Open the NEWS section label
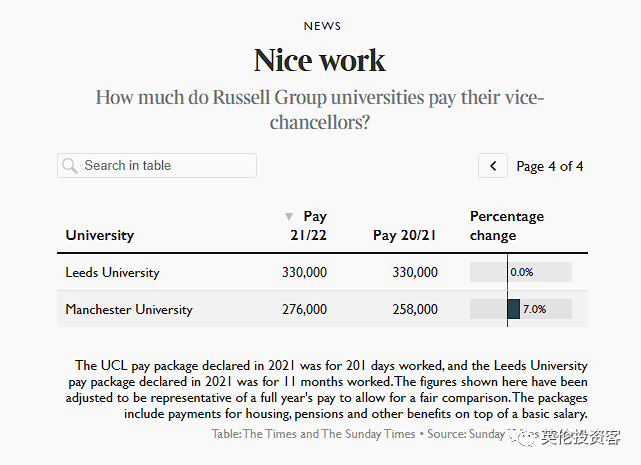This screenshot has height=465, width=641. [321, 26]
